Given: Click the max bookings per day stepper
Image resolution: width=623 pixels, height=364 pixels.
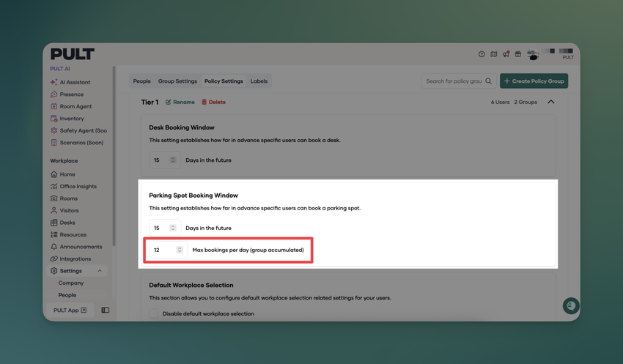Looking at the screenshot, I should tap(180, 250).
